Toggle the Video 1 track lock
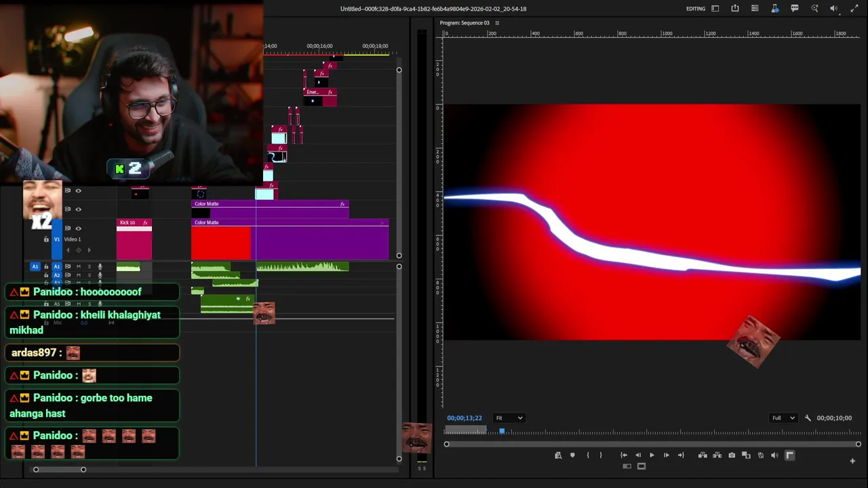The image size is (868, 488). [46, 239]
